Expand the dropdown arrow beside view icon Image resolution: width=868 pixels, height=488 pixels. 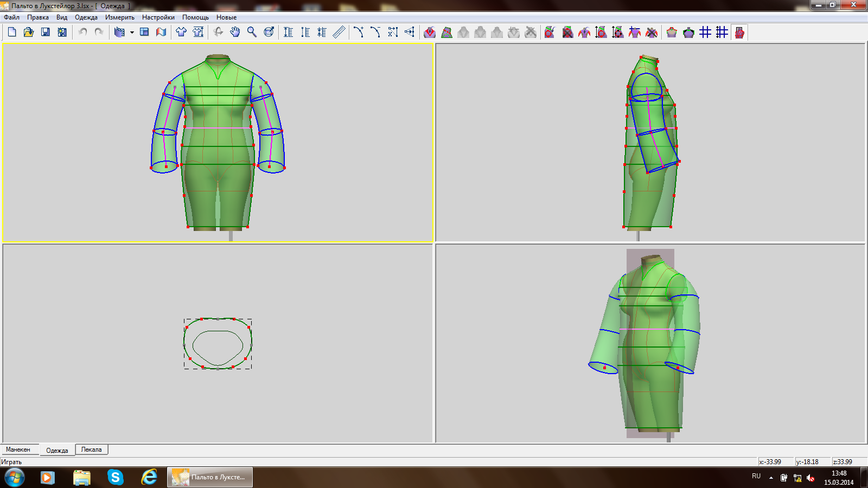pyautogui.click(x=132, y=33)
